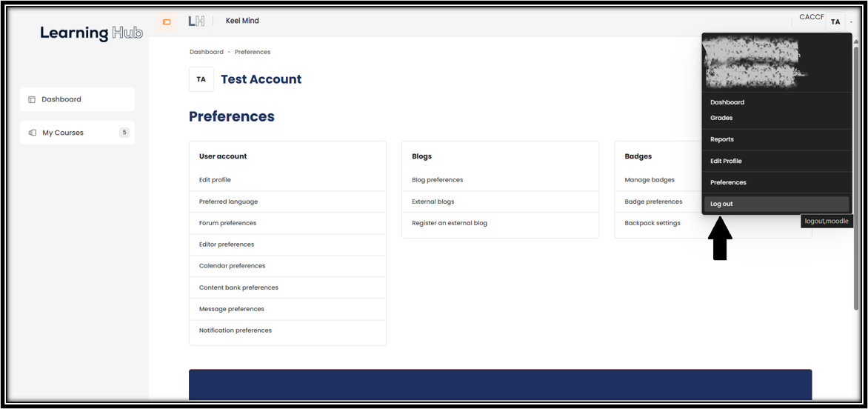Select Grades in the user dropdown menu
This screenshot has width=868, height=409.
coord(721,118)
